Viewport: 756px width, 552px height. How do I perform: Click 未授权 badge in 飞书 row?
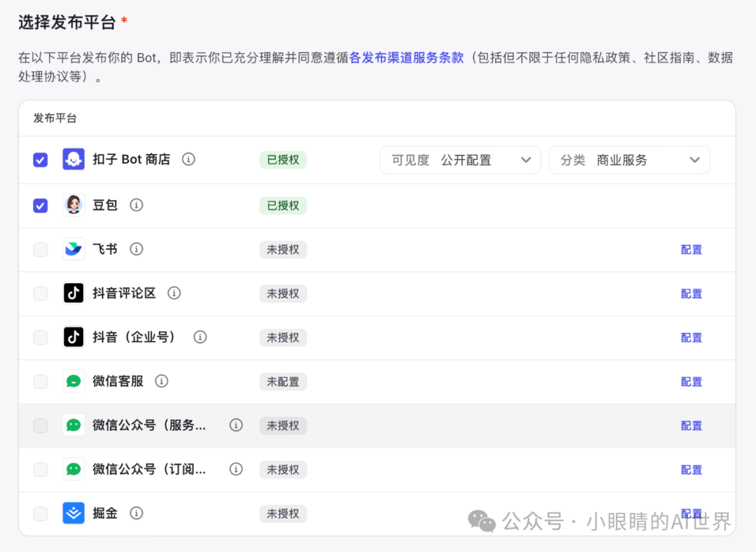(x=283, y=249)
